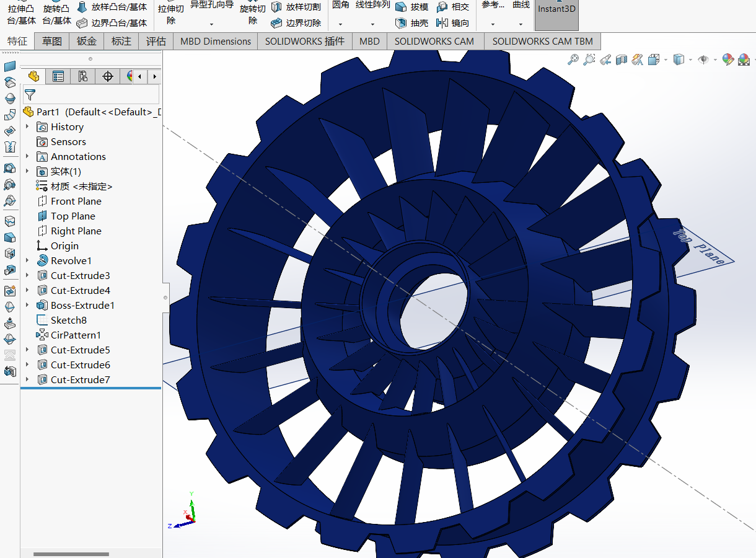756x558 pixels.
Task: Click the Edit Appearance color ball icon
Action: click(728, 60)
